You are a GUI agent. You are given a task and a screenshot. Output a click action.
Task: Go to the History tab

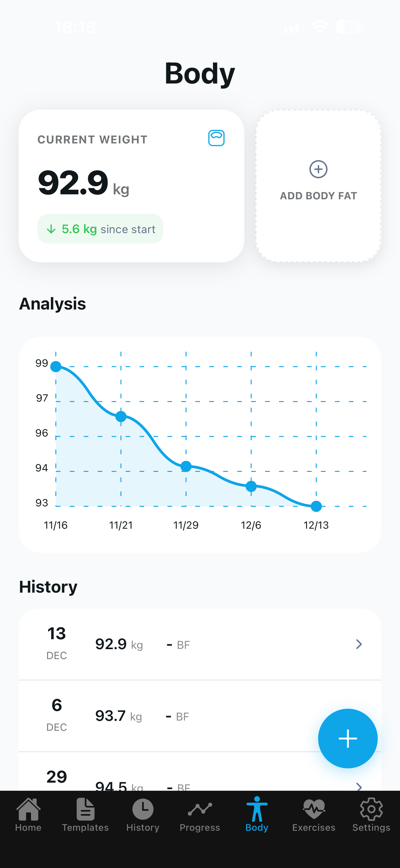pos(143,814)
